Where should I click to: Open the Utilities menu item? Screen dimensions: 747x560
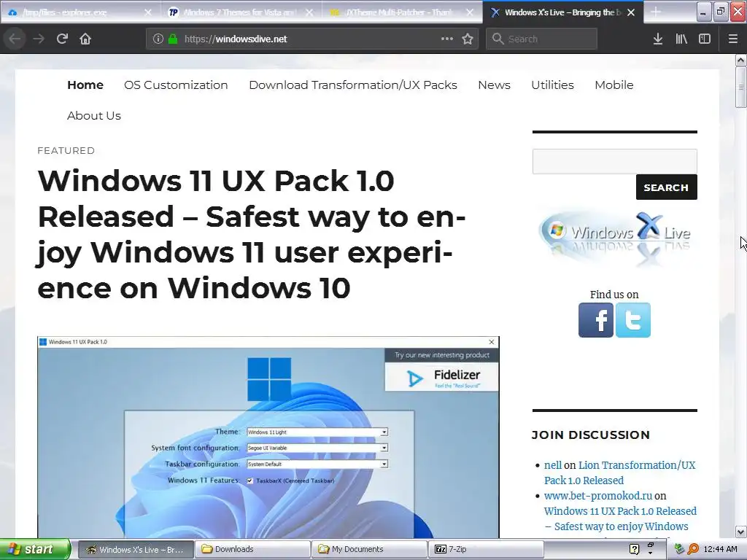(x=553, y=85)
